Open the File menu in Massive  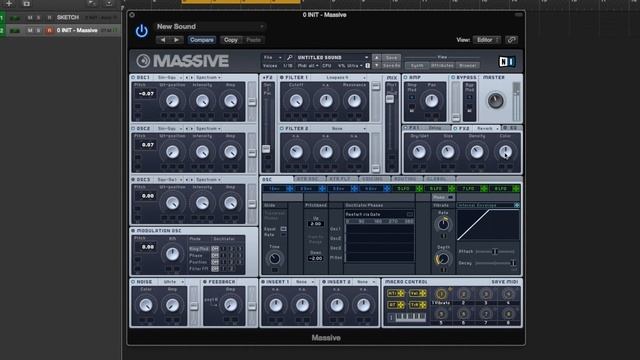pos(272,58)
